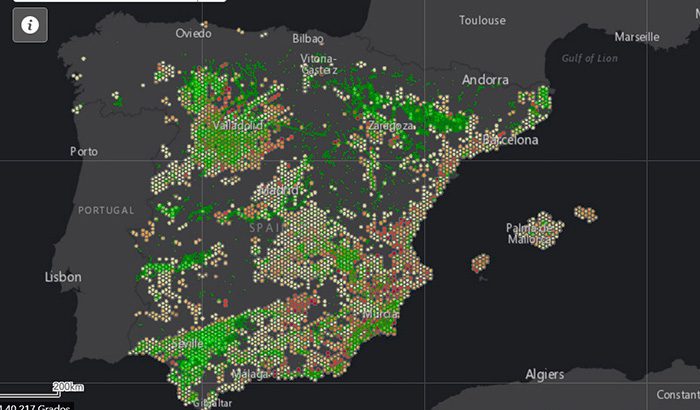Click the Andorra label
Viewport: 700px width, 410px height.
click(485, 80)
